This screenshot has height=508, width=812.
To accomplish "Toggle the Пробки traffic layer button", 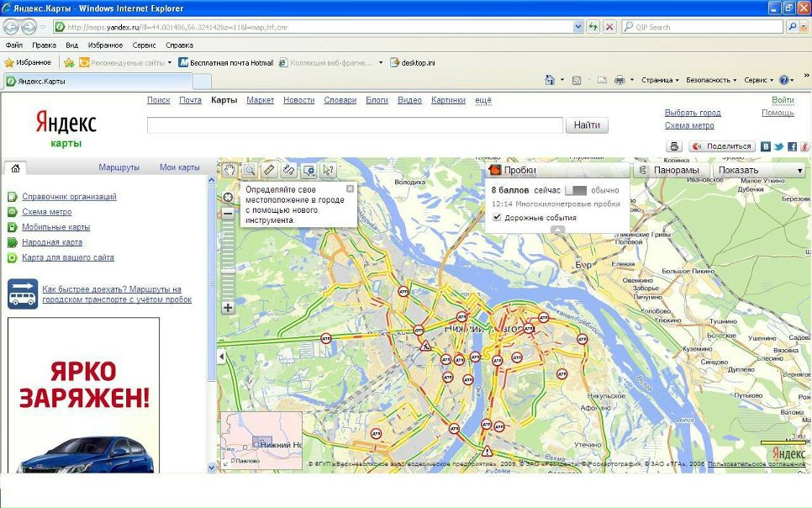I will pos(513,170).
